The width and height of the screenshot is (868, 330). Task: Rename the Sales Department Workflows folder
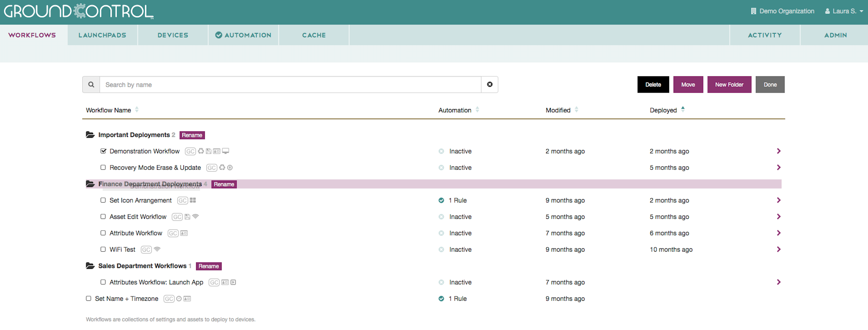coord(209,266)
